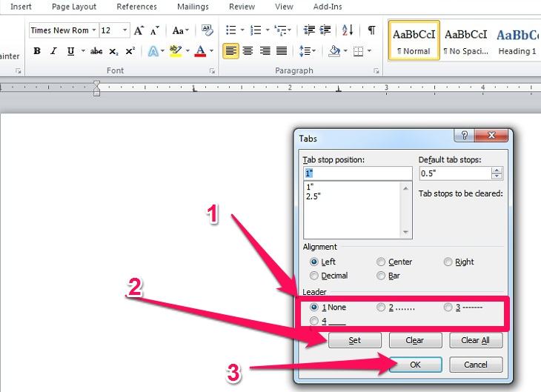Select dotted leader option 2
The width and height of the screenshot is (541, 392).
tap(381, 307)
